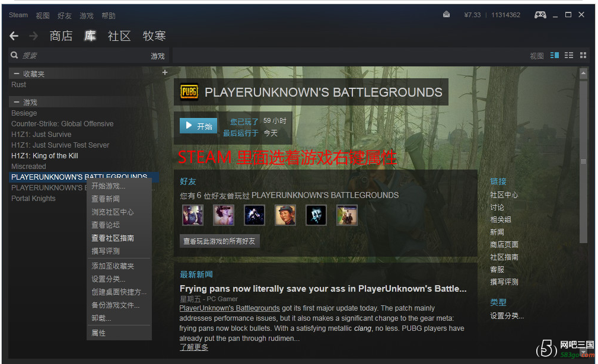Switch to grid view layout icon

[x=583, y=55]
